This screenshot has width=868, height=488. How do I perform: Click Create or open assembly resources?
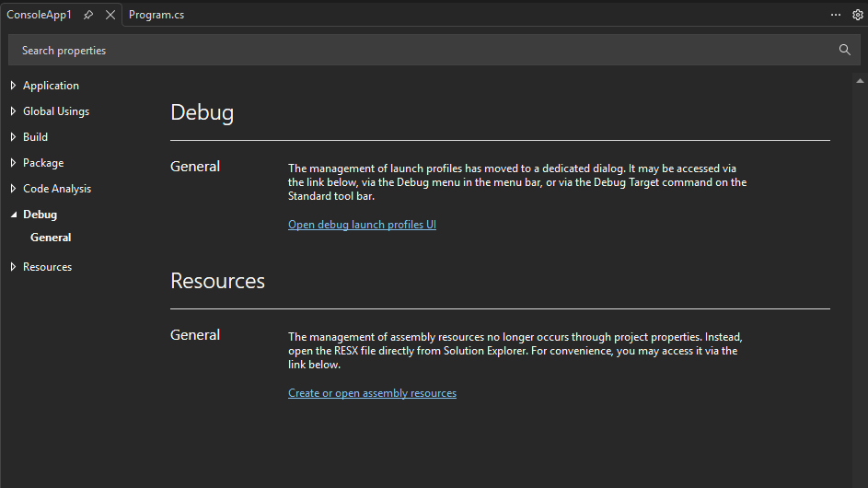372,393
